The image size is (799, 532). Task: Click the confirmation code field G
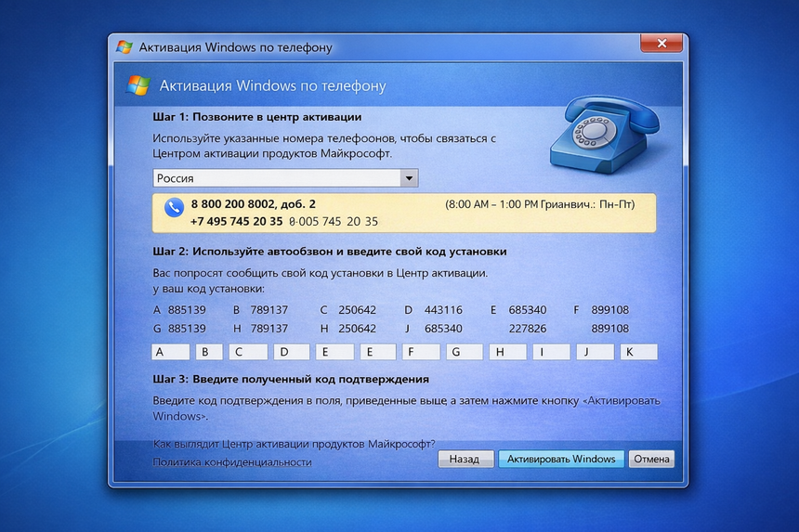click(465, 352)
